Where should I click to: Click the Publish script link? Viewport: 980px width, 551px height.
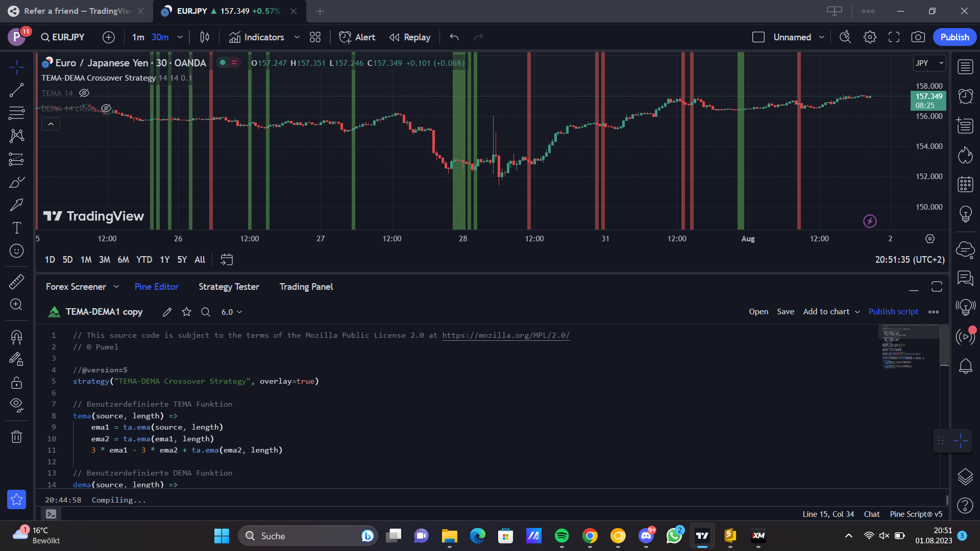[893, 311]
